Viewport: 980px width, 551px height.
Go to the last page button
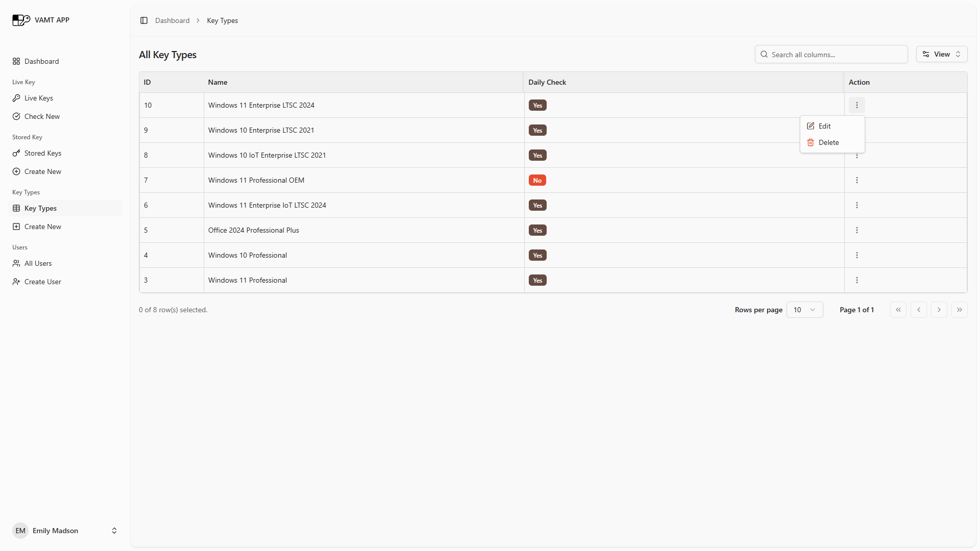959,310
